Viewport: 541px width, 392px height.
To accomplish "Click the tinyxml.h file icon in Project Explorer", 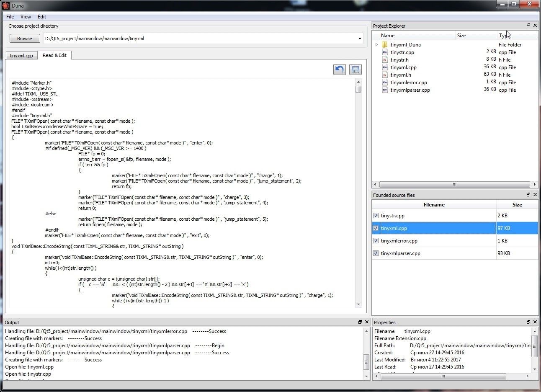I will tap(385, 75).
